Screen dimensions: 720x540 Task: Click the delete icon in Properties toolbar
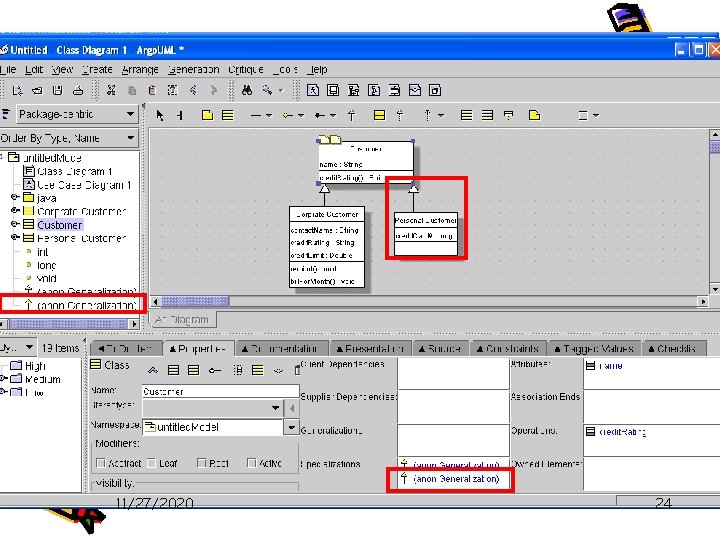(x=298, y=370)
